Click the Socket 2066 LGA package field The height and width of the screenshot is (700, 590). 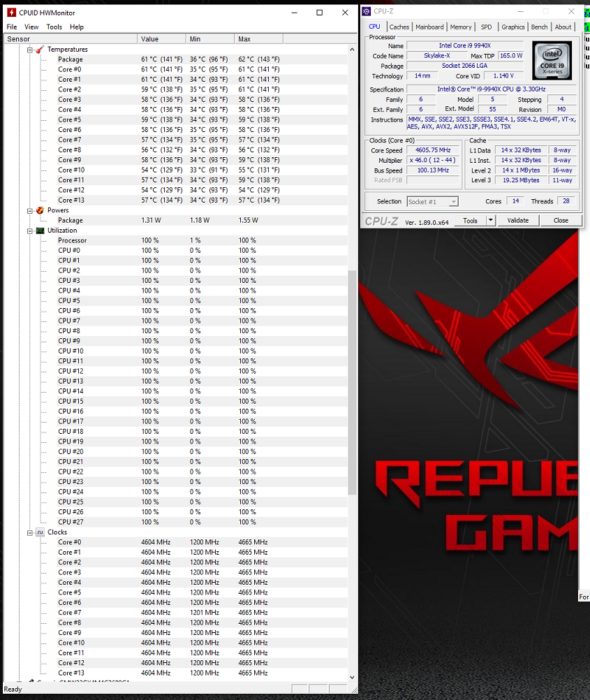[x=465, y=66]
